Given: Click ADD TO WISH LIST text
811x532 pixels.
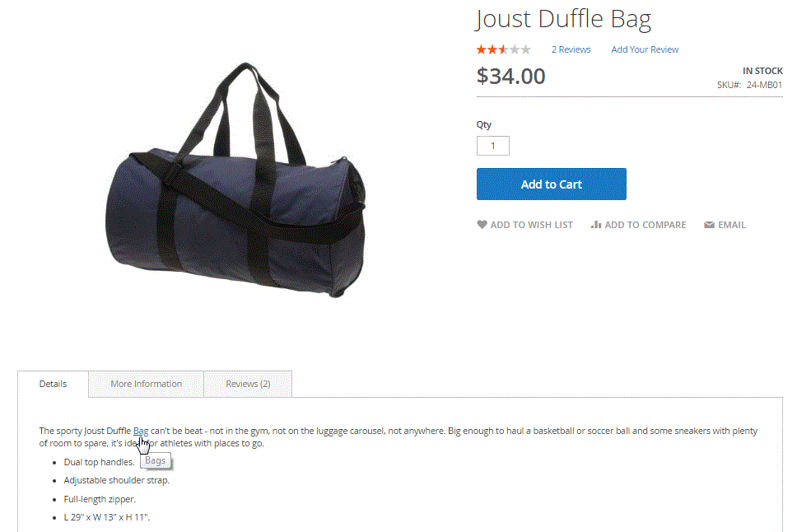Looking at the screenshot, I should (x=531, y=225).
